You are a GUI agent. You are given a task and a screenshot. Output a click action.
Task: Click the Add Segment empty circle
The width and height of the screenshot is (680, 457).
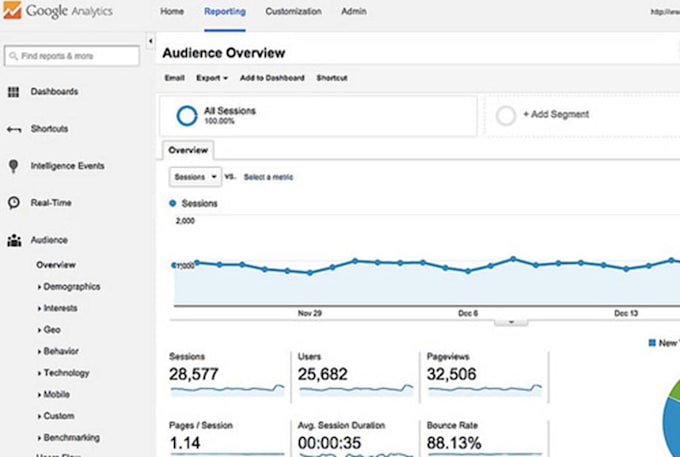506,115
